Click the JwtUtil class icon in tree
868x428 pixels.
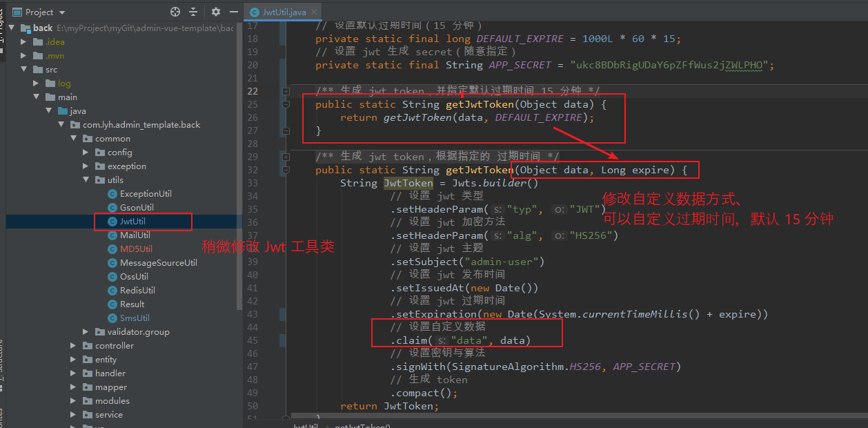[x=113, y=222]
